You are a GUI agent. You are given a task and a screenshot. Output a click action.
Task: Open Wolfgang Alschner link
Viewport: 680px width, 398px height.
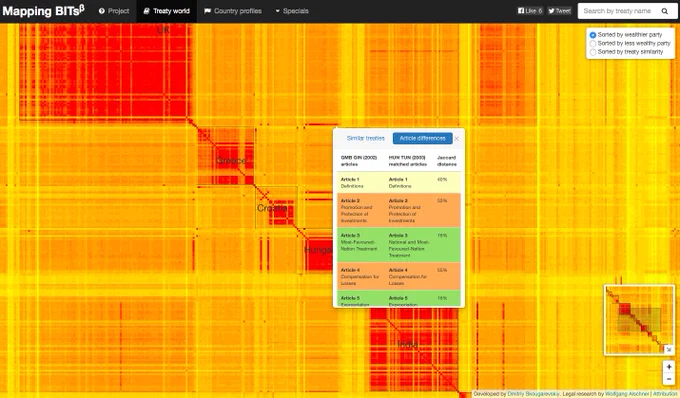[x=627, y=394]
